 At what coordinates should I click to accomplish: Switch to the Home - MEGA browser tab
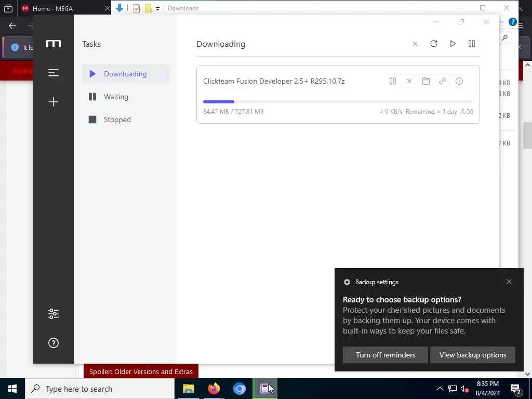[52, 8]
